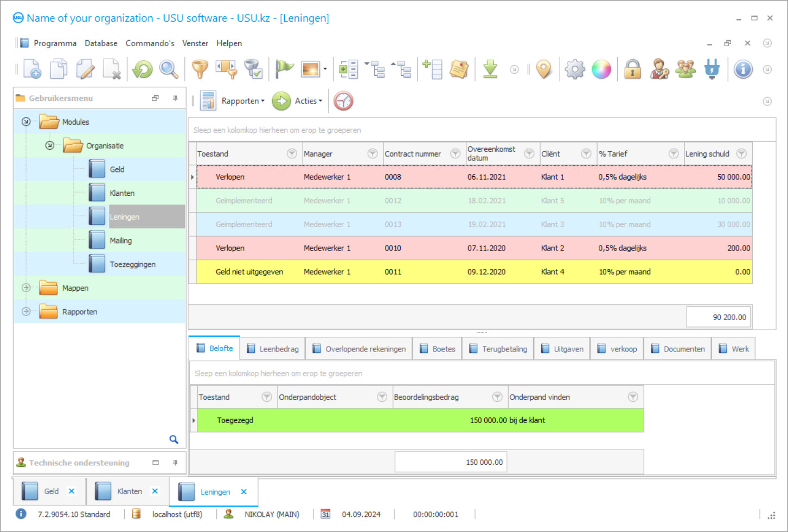Open filter on Toestand column header

coord(292,154)
